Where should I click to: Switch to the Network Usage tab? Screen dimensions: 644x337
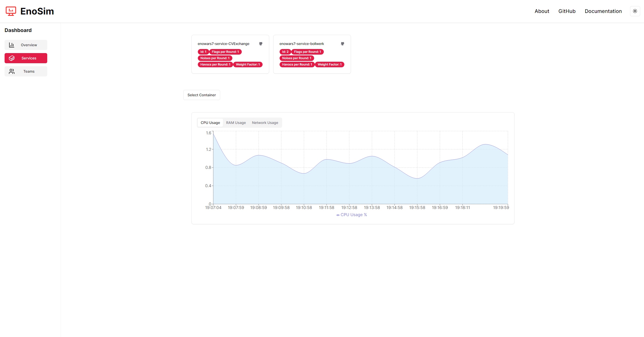265,123
